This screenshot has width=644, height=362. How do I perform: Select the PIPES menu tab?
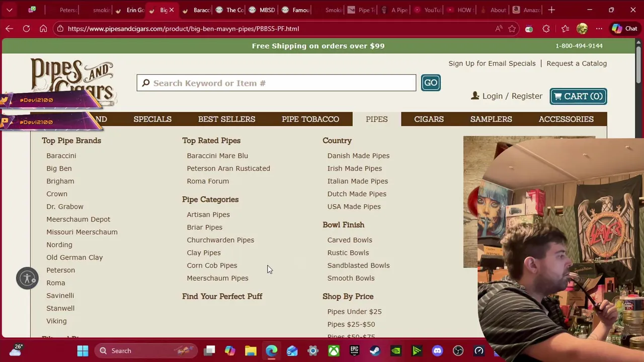pos(377,119)
